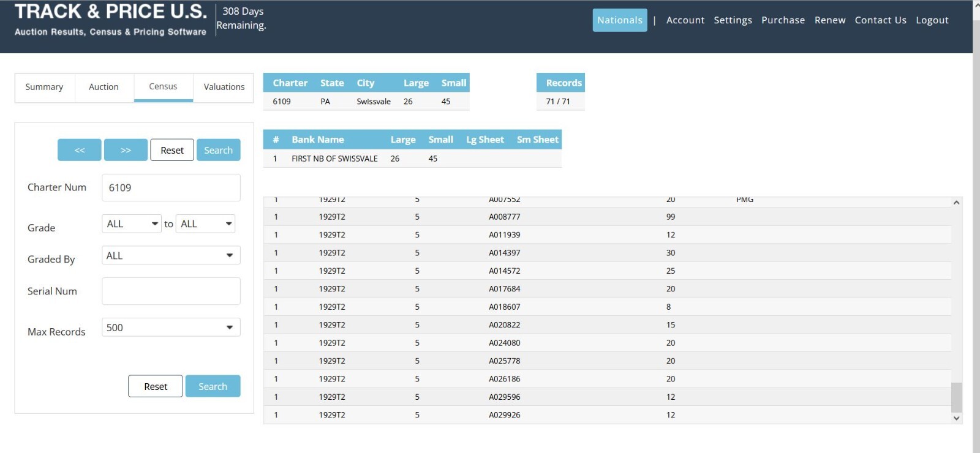The width and height of the screenshot is (980, 453).
Task: Go to Settings in top navigation
Action: (733, 20)
